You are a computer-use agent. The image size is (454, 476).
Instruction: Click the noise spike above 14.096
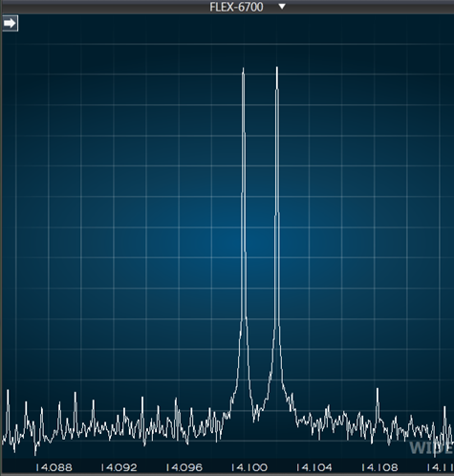(176, 400)
